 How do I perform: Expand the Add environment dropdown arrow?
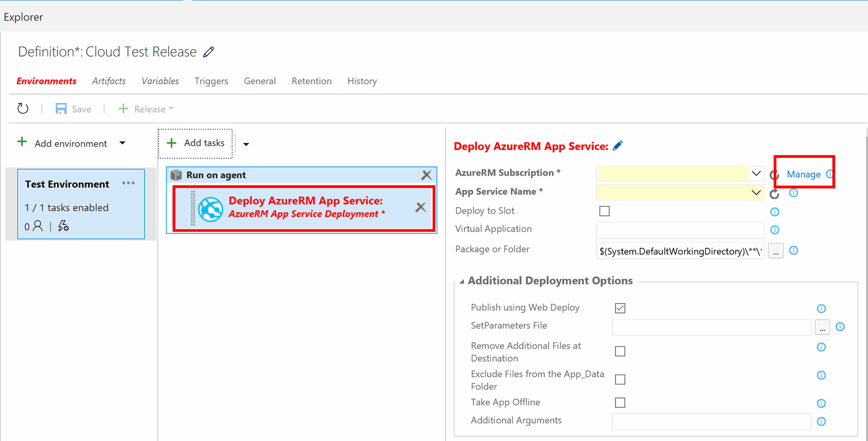tap(122, 143)
